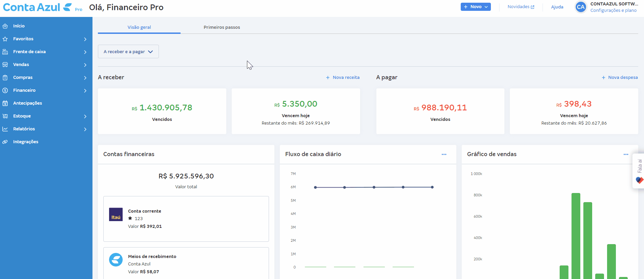Click the Restante do mês R$ 20.627,86 text
Screen dimensions: 644x279
point(574,123)
